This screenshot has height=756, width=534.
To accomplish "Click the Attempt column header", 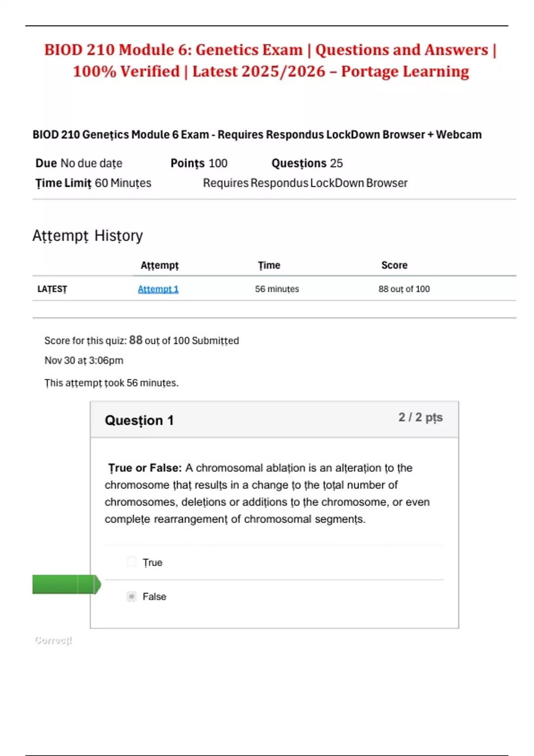I will pyautogui.click(x=159, y=265).
